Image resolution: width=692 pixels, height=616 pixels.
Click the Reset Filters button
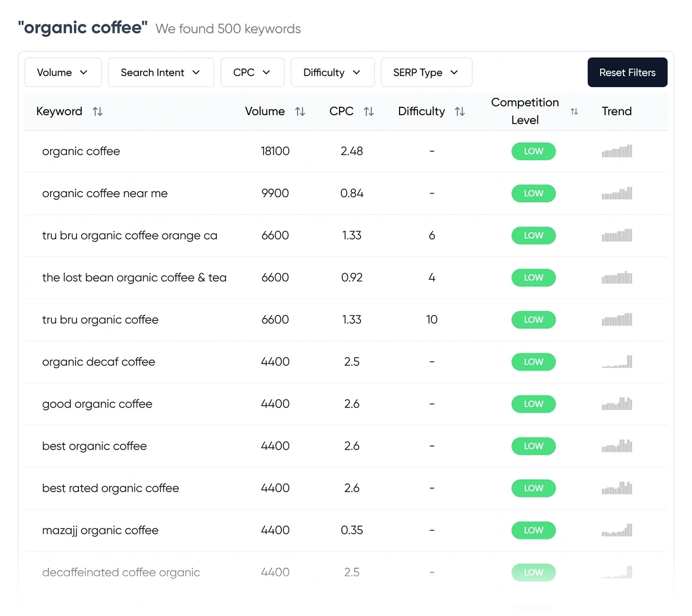click(x=627, y=72)
